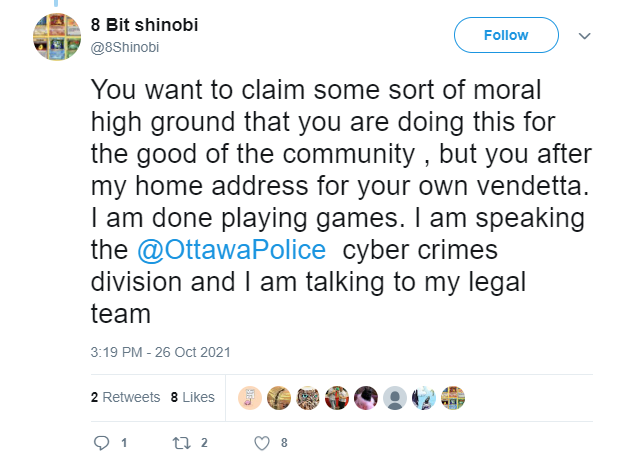This screenshot has height=470, width=622.
Task: Click the first liker avatar with pink note
Action: pyautogui.click(x=250, y=398)
